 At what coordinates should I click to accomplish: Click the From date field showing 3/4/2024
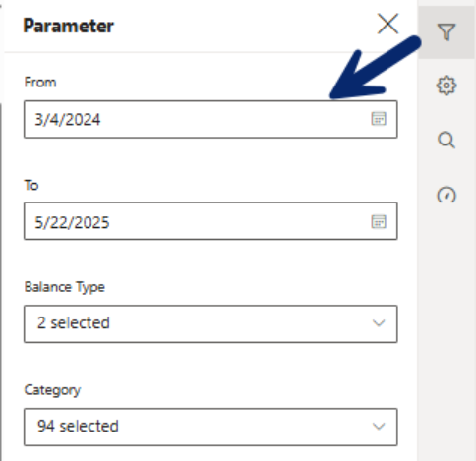[x=210, y=119]
